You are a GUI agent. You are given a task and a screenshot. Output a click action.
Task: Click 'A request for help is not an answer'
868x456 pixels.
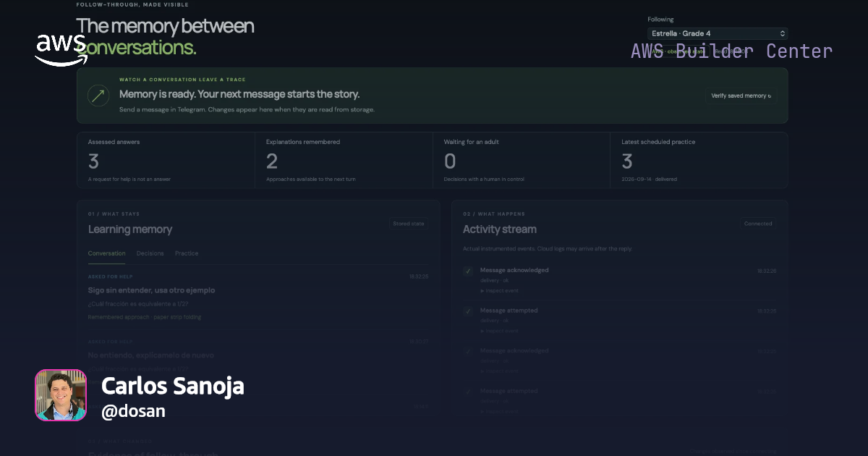click(129, 179)
